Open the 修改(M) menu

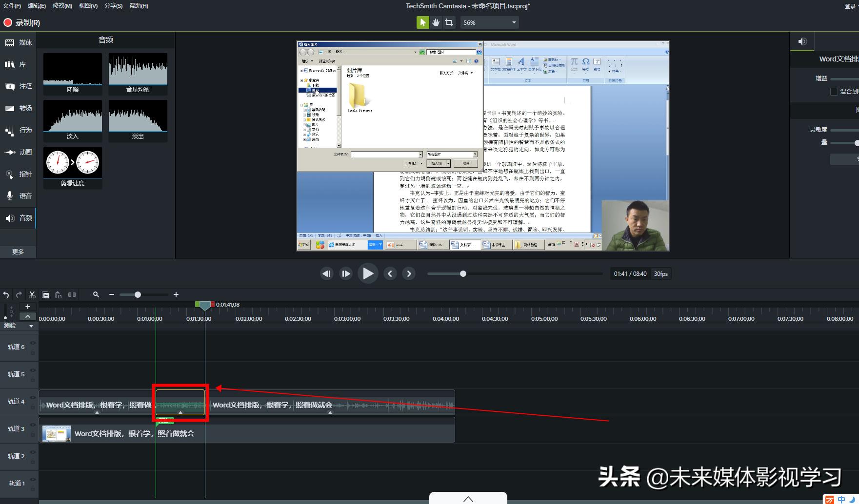(62, 6)
